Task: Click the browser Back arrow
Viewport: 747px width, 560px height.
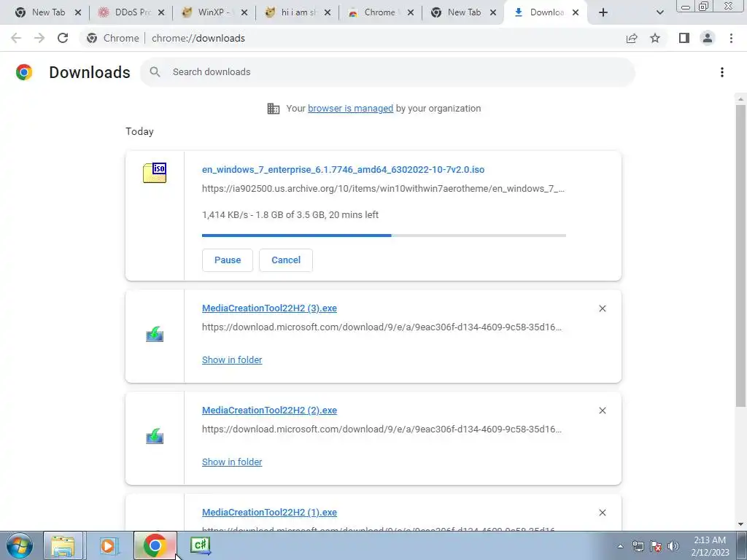Action: (16, 38)
